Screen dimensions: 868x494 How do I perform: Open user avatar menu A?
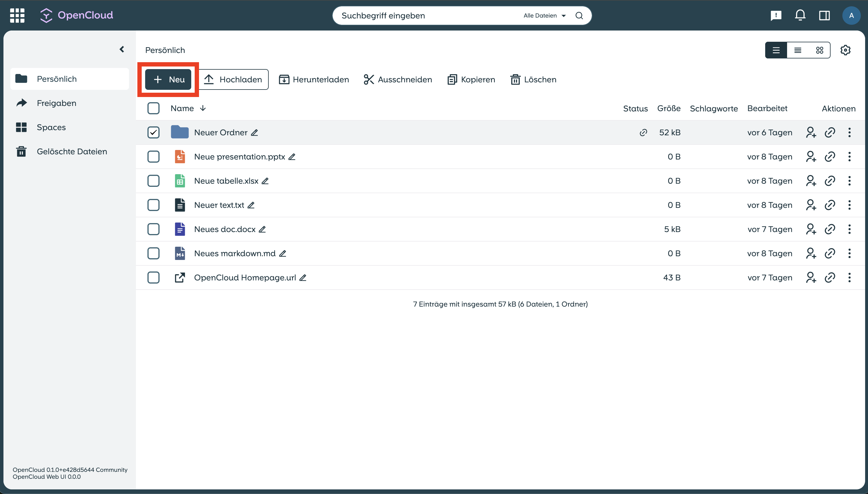coord(851,16)
